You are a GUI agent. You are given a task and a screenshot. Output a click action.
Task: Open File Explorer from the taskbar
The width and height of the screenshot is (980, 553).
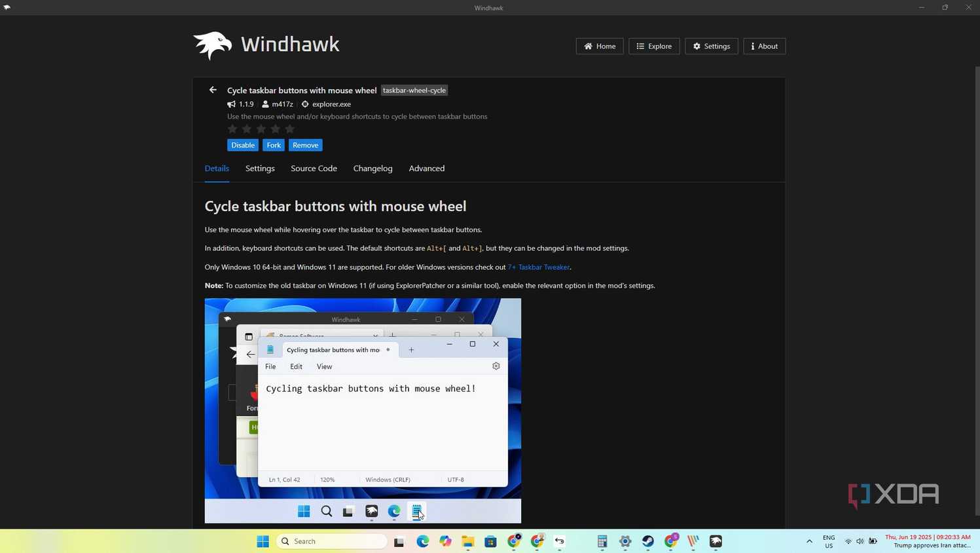coord(468,541)
